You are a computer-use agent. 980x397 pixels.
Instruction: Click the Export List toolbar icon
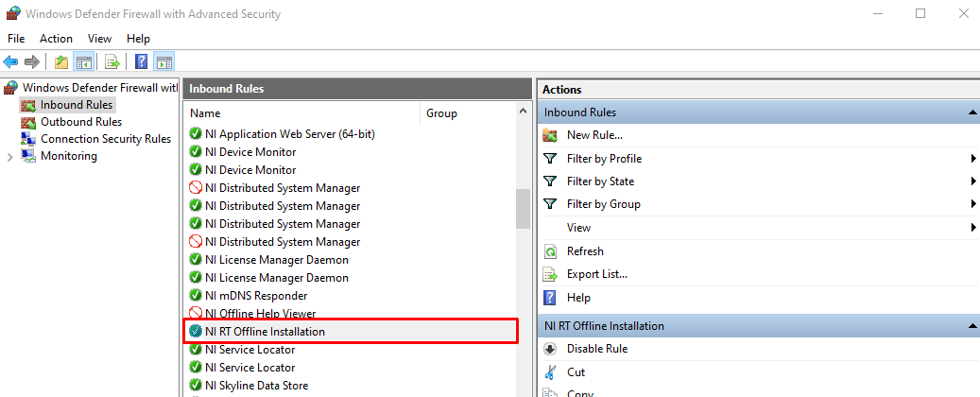112,61
